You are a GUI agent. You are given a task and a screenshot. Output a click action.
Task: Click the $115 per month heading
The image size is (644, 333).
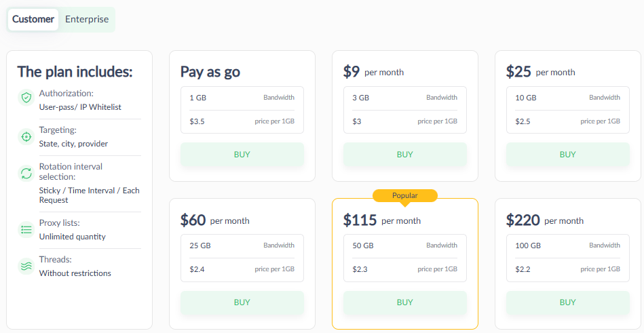pyautogui.click(x=382, y=220)
